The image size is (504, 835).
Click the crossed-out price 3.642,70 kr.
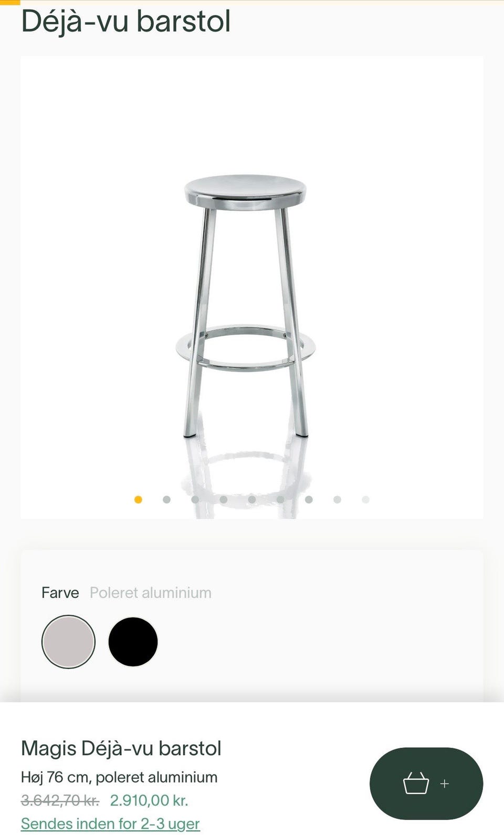60,800
